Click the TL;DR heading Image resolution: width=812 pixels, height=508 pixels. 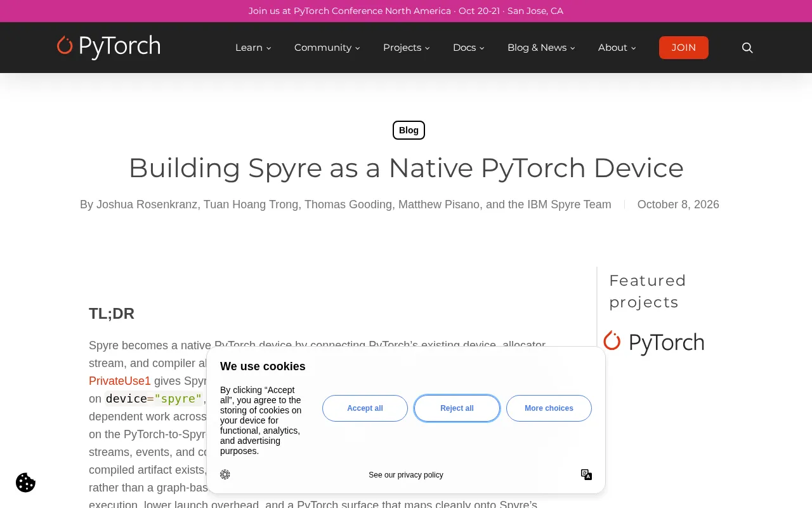click(112, 313)
